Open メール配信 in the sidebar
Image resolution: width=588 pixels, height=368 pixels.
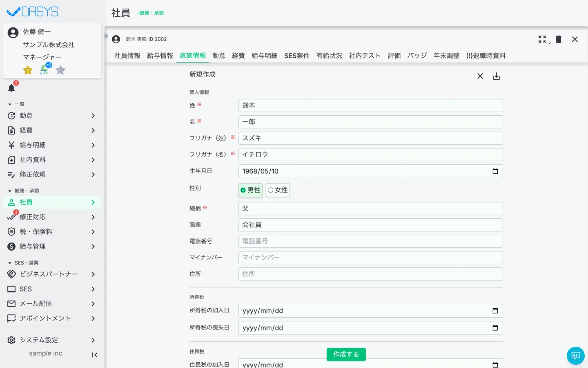52,304
